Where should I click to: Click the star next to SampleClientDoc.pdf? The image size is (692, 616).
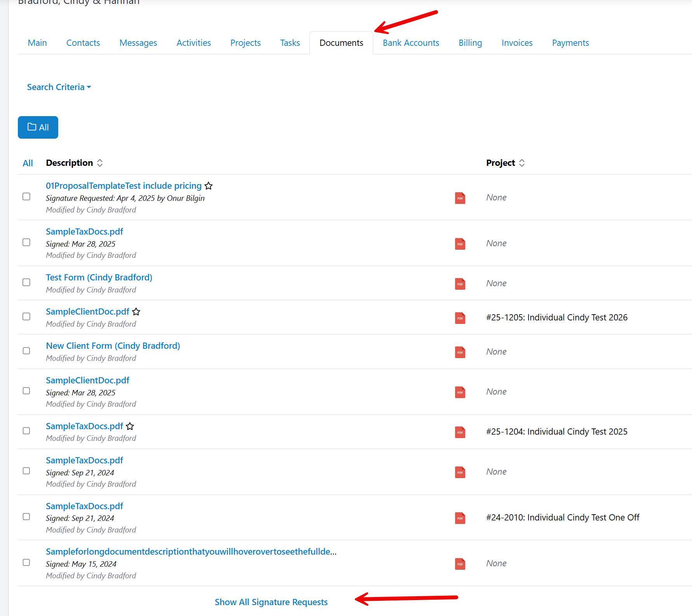coord(136,312)
